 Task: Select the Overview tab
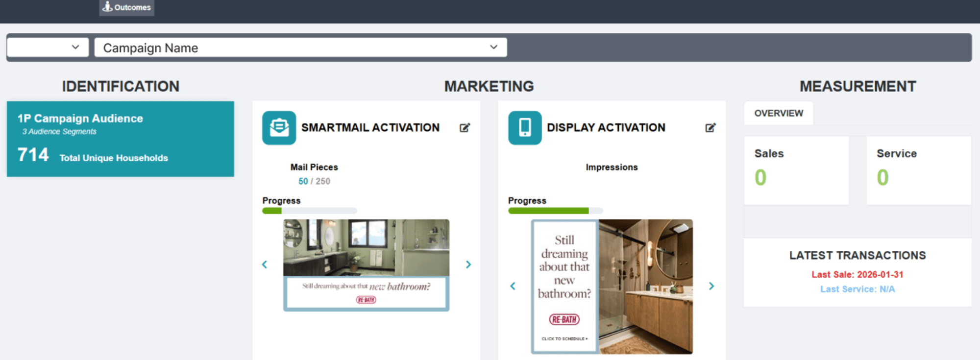click(778, 113)
